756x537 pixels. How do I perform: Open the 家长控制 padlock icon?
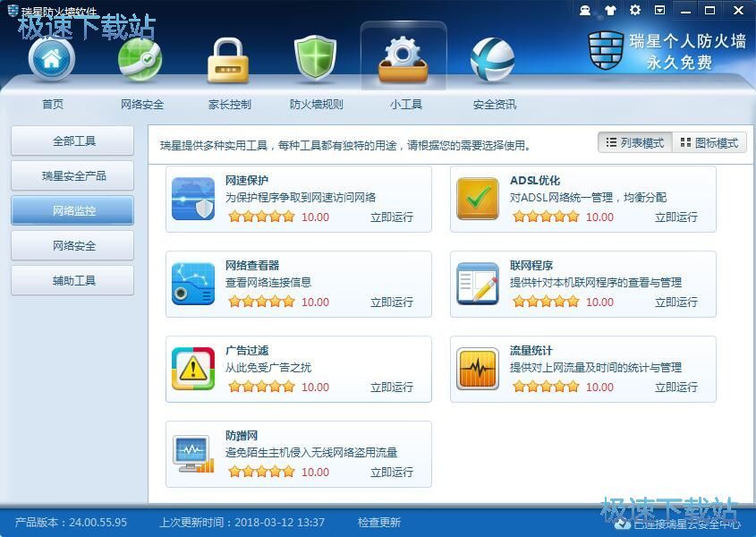[x=227, y=60]
